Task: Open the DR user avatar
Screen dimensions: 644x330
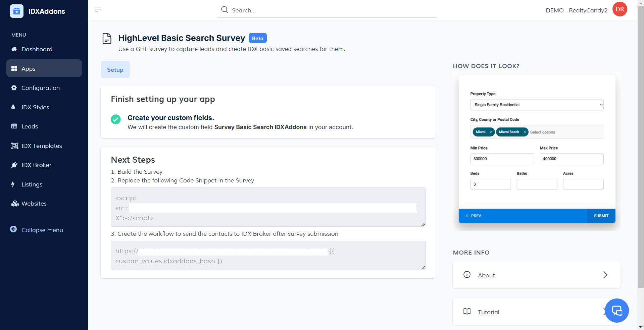Action: tap(620, 9)
